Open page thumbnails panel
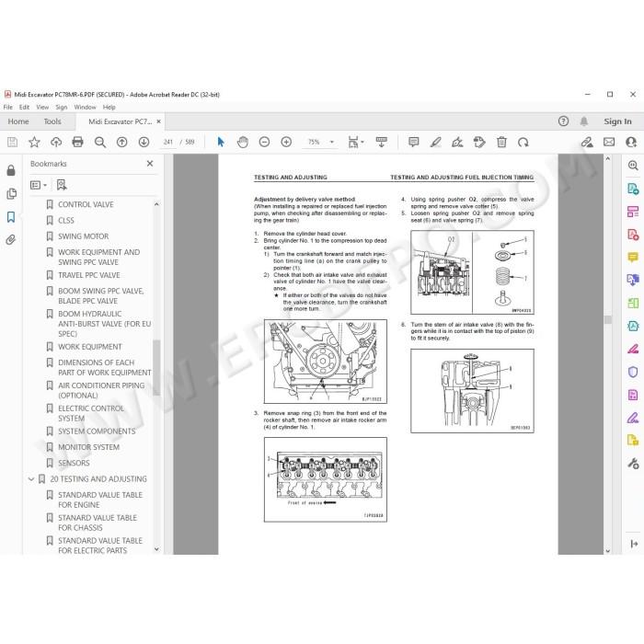 [11, 193]
